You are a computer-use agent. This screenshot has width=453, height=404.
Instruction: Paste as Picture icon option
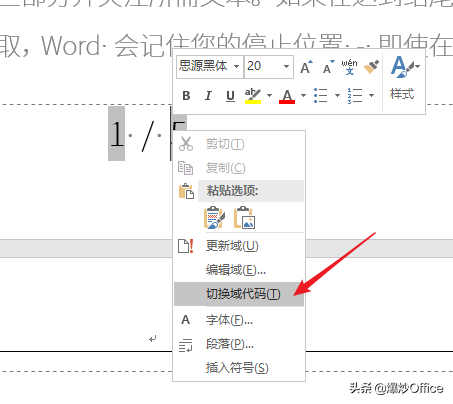(x=244, y=218)
